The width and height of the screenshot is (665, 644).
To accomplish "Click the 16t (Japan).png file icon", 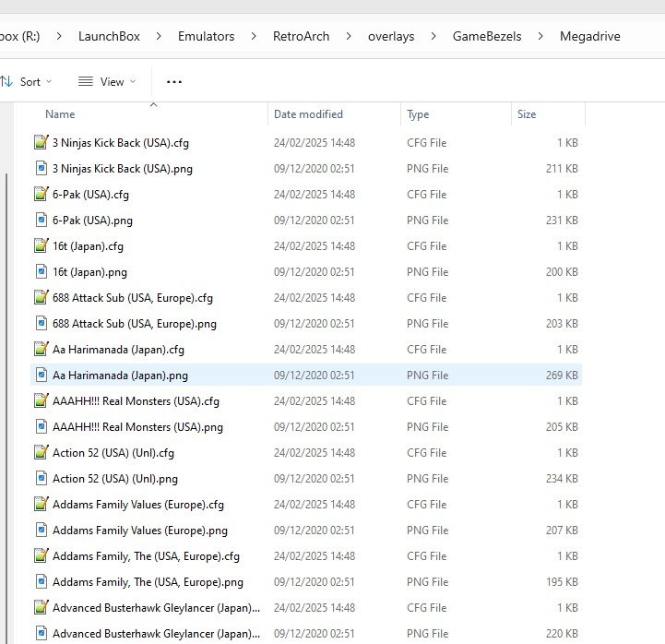I will (42, 272).
